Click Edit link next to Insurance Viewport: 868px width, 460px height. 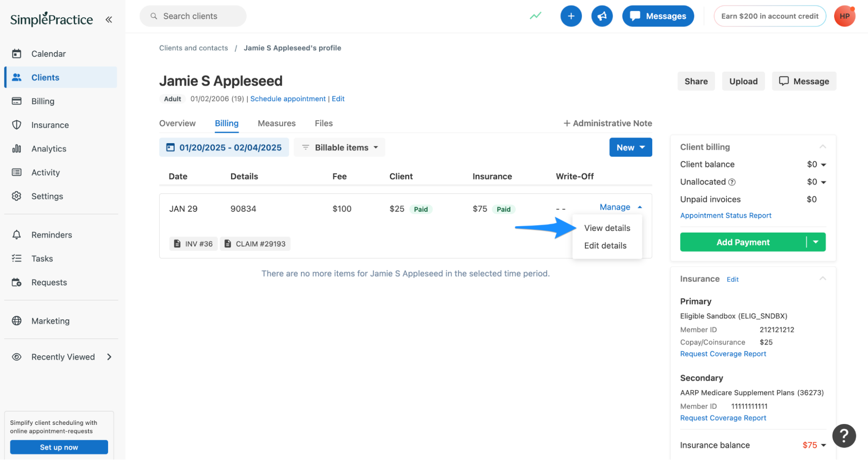coord(733,279)
